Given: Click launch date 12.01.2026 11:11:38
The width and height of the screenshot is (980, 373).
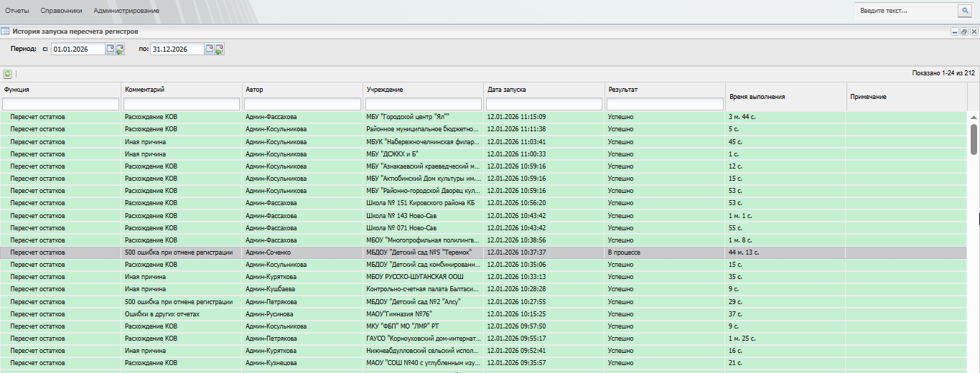Looking at the screenshot, I should [x=516, y=129].
